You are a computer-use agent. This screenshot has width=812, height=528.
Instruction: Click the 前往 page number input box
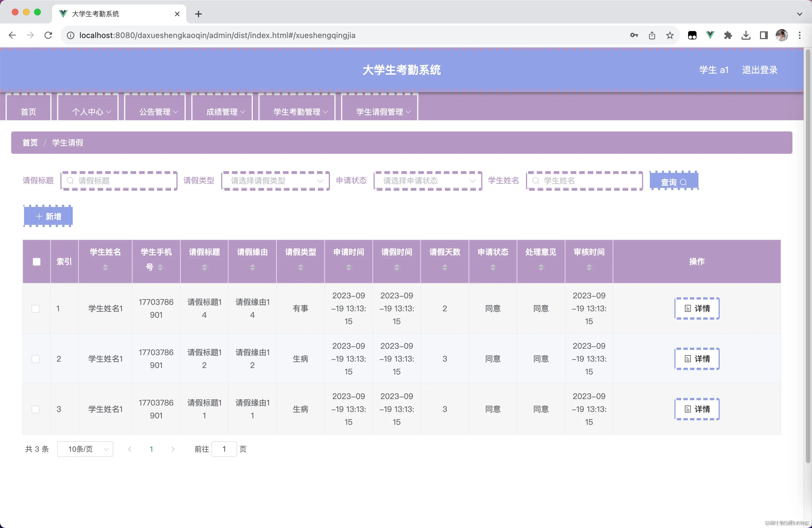(x=224, y=449)
